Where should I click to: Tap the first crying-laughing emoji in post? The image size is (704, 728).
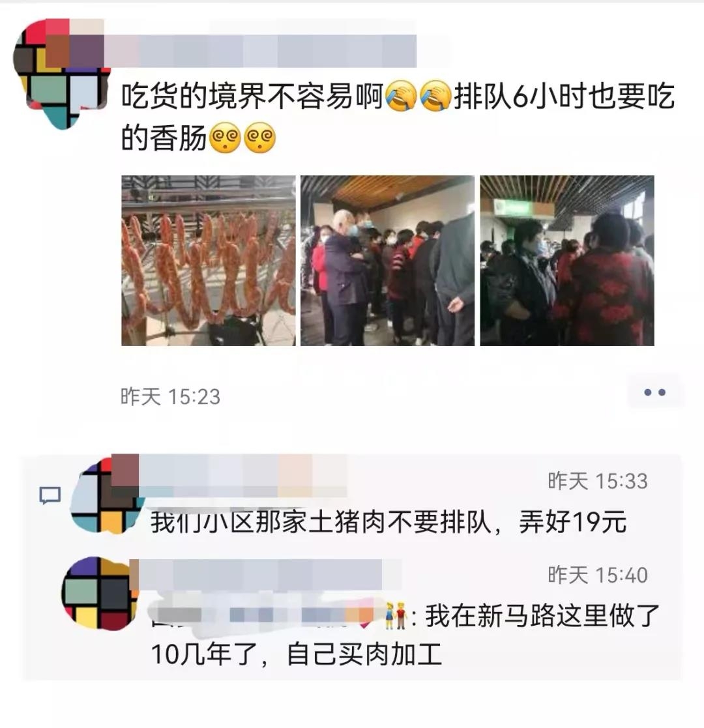(x=401, y=96)
